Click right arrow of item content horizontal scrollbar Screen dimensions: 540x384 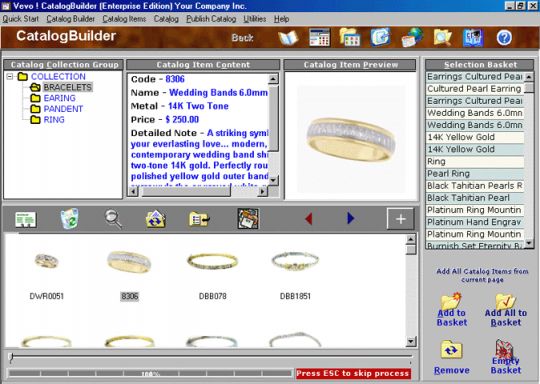262,191
